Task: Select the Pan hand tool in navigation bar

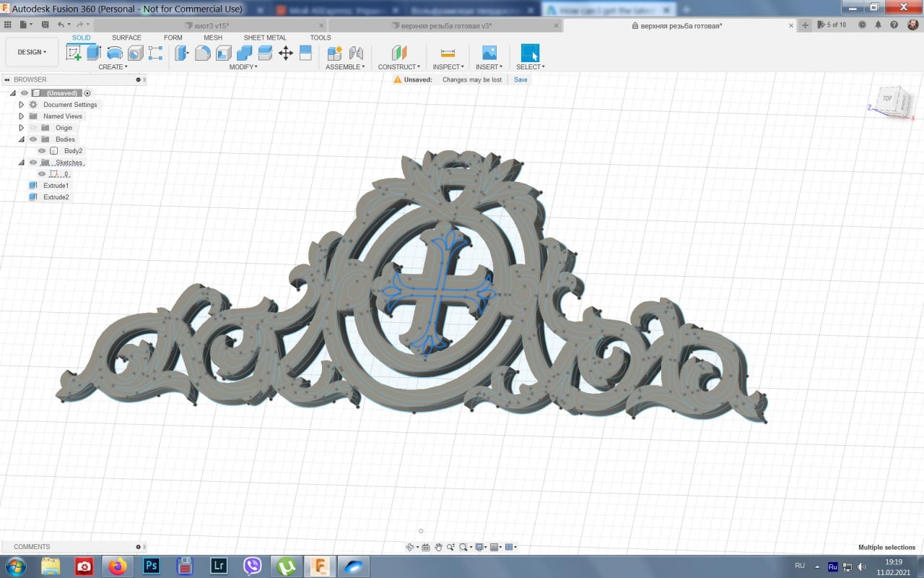Action: [438, 547]
